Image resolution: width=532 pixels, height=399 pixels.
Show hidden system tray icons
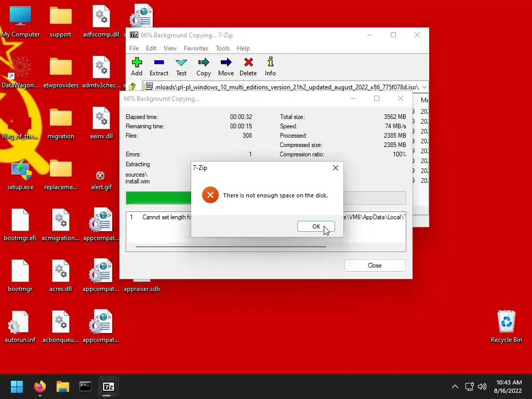(x=455, y=387)
